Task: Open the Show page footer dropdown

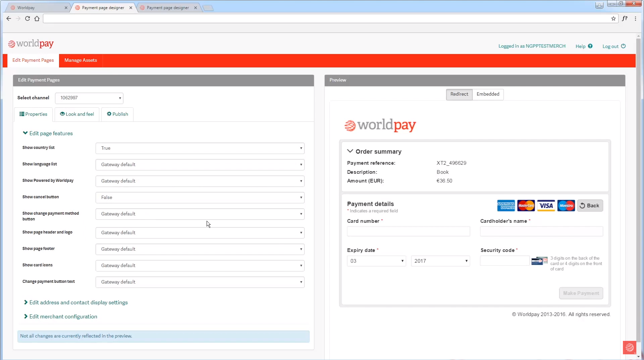Action: coord(200,249)
